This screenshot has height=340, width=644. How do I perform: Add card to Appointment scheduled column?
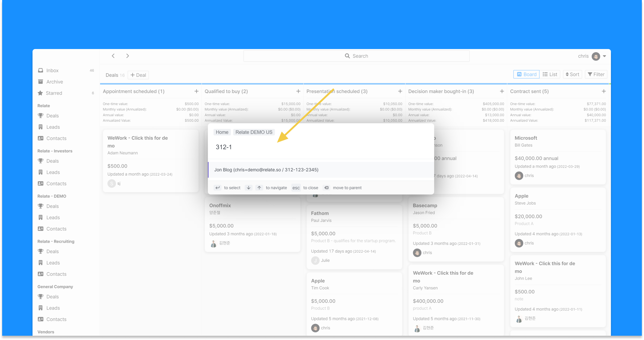point(196,91)
